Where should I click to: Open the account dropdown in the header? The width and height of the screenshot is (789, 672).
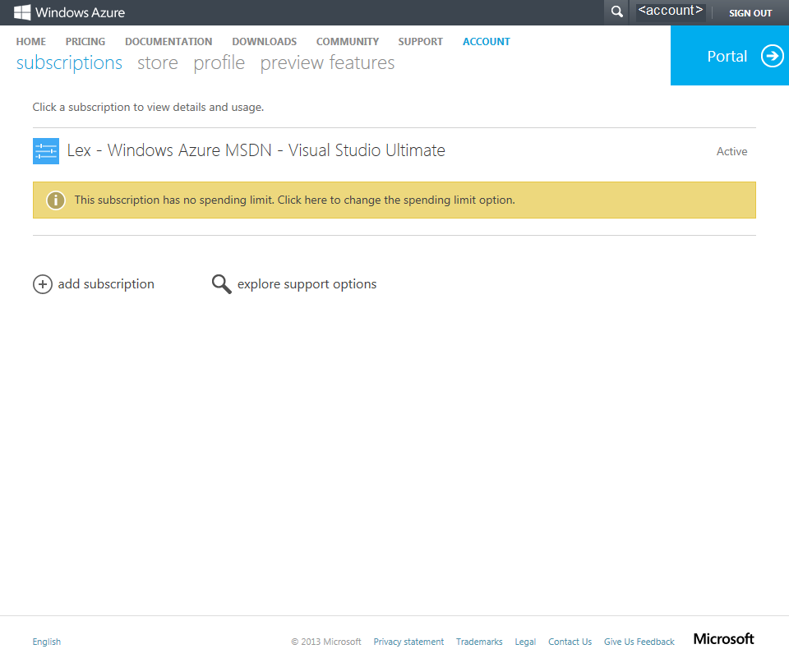click(x=670, y=11)
